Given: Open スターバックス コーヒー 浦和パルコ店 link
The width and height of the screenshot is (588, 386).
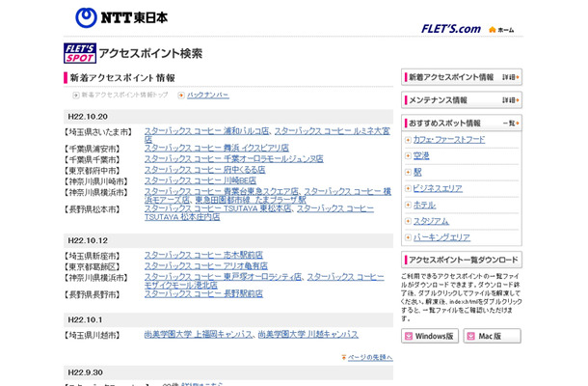Looking at the screenshot, I should pyautogui.click(x=206, y=131).
